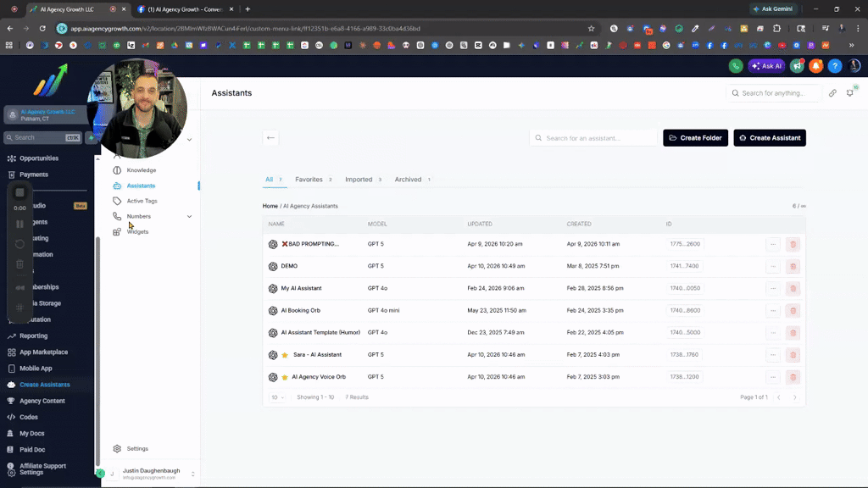Sort by the UPDATED column header

coord(480,224)
